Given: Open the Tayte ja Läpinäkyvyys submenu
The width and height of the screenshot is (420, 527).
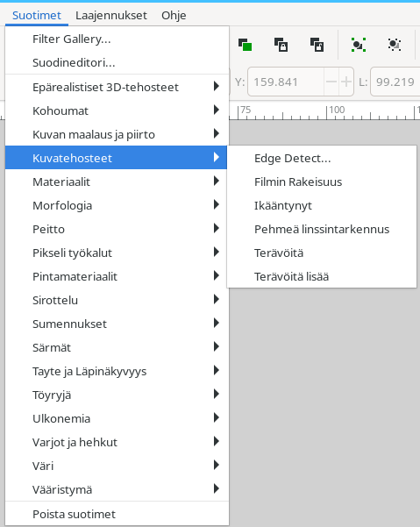Looking at the screenshot, I should (117, 371).
